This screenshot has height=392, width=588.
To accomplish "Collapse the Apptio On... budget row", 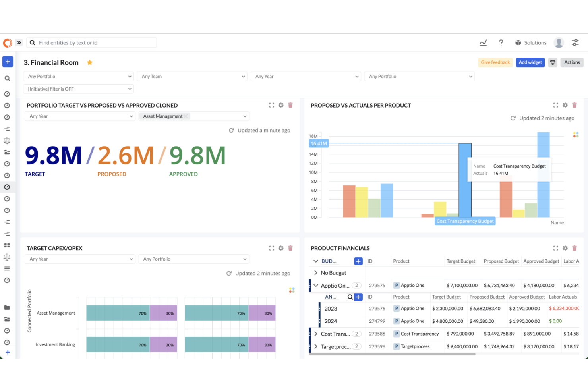I will (x=316, y=286).
